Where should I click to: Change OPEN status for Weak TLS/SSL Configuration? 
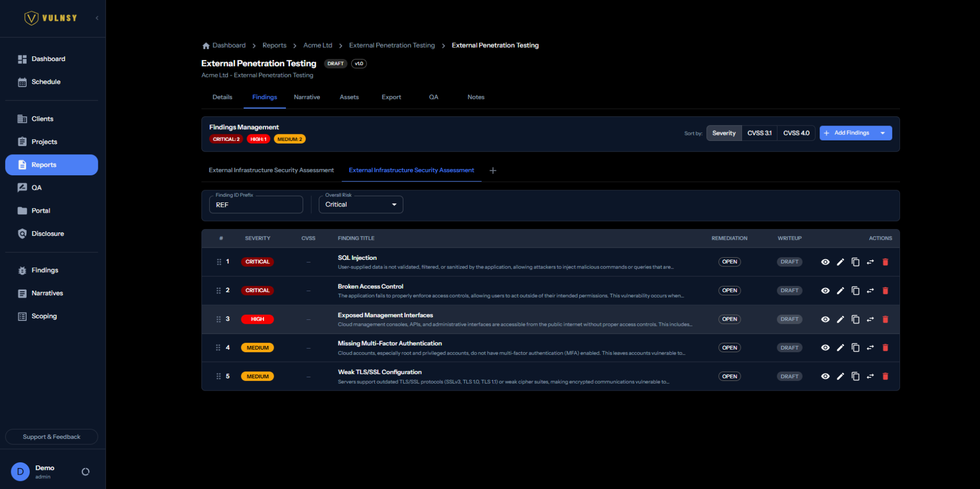coord(729,376)
